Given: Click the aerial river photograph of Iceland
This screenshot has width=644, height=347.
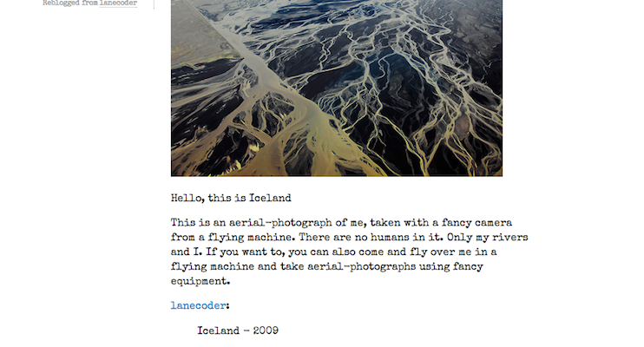Looking at the screenshot, I should click(337, 88).
